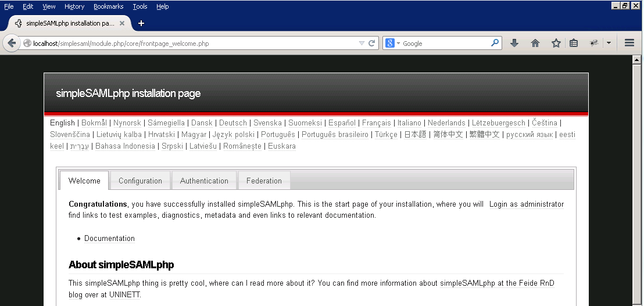
Task: Close the simpleSAMLphp installation tab
Action: (x=121, y=23)
